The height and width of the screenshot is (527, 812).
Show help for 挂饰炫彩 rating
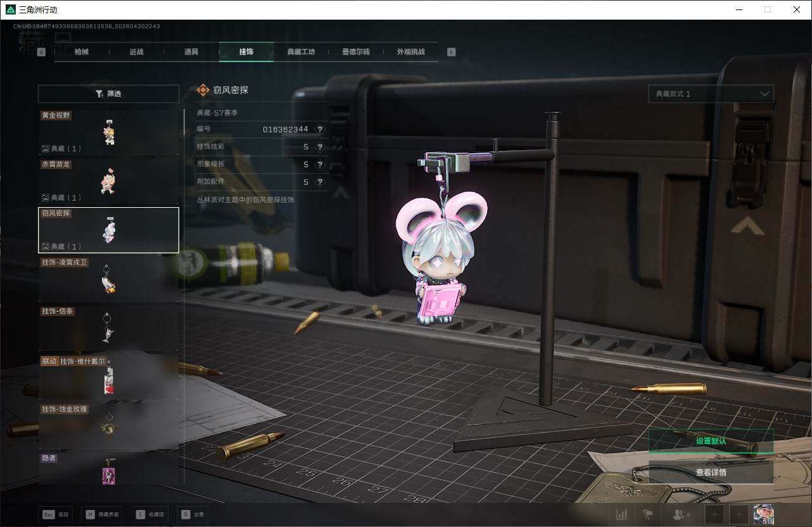tap(320, 147)
